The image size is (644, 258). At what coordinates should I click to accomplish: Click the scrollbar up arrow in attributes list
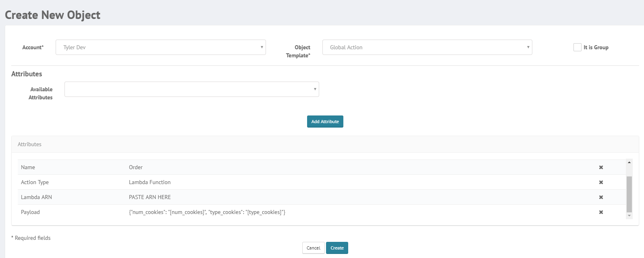[629, 162]
